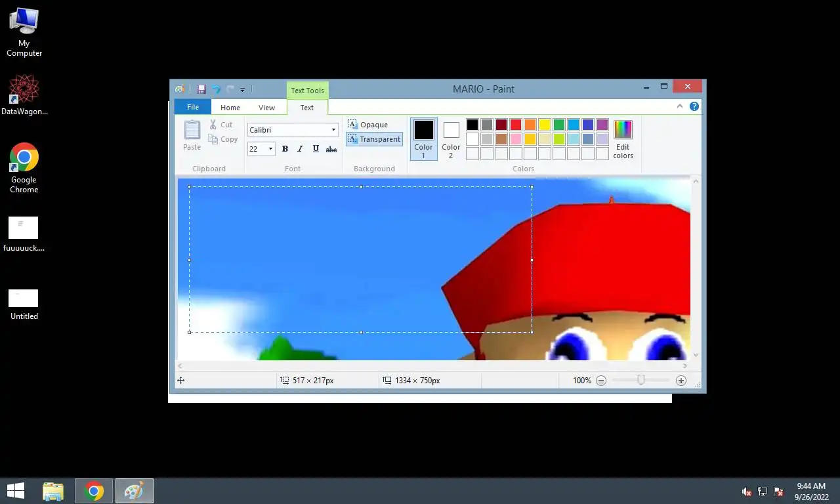Open Action Center flag icon in tray
840x504 pixels.
coord(779,492)
